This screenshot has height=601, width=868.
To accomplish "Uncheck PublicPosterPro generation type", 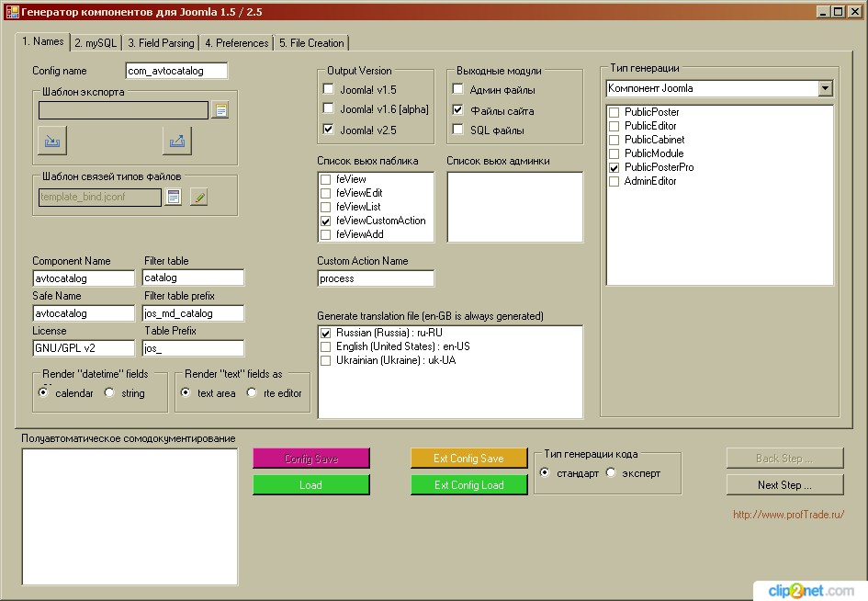I will pos(614,168).
